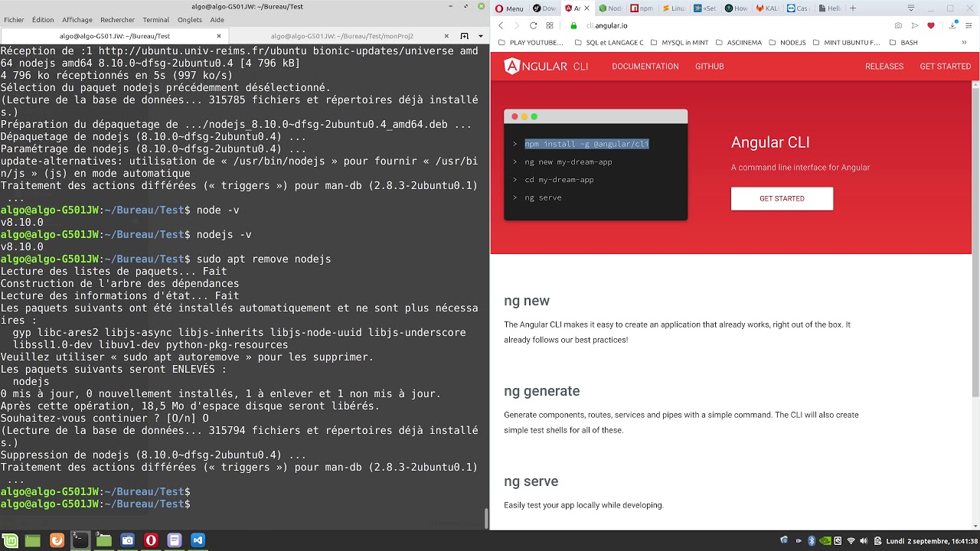
Task: Click the terminal vertical scrollbar
Action: tap(487, 519)
